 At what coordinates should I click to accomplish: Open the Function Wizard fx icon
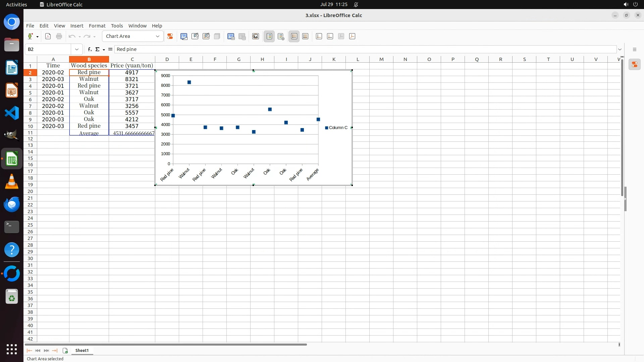click(90, 49)
